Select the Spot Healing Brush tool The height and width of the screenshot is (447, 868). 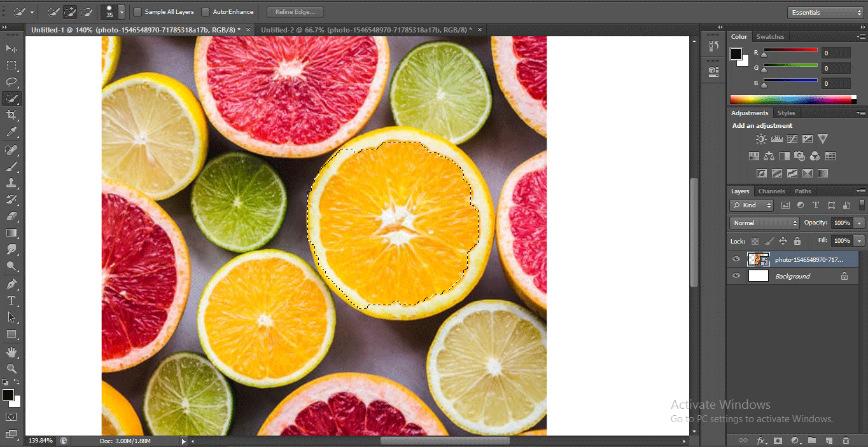11,149
